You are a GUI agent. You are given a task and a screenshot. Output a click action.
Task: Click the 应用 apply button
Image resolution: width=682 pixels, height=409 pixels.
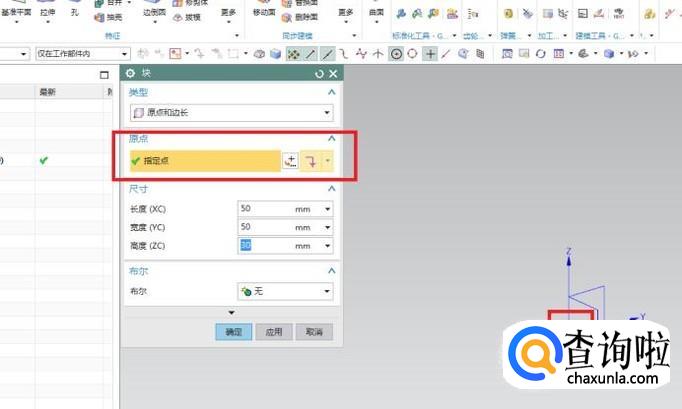tap(274, 332)
